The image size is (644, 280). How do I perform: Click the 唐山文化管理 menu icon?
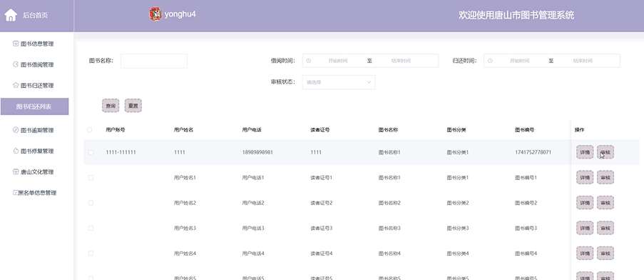[x=16, y=172]
